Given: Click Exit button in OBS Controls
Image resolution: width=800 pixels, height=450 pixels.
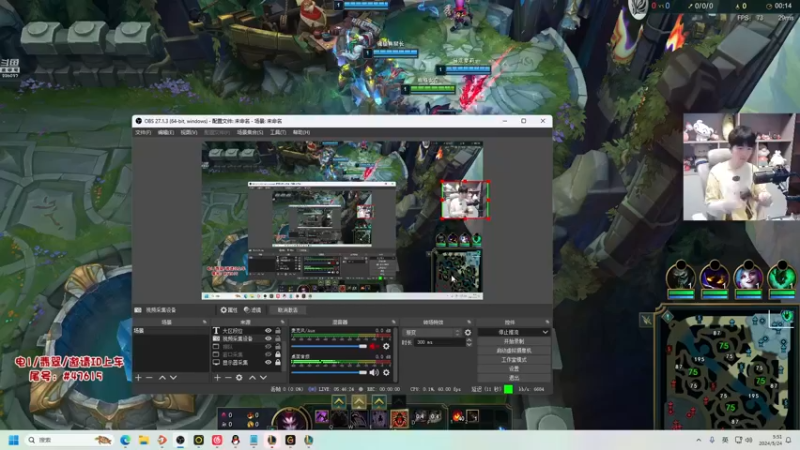Looking at the screenshot, I should [514, 378].
